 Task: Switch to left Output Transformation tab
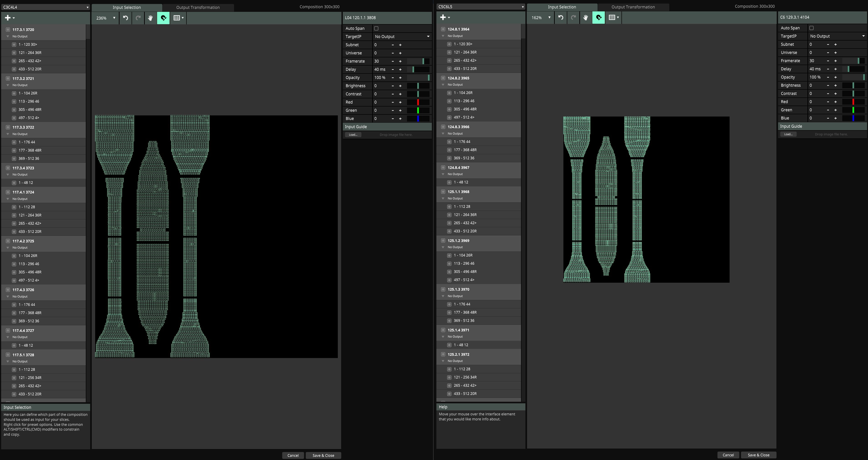198,8
